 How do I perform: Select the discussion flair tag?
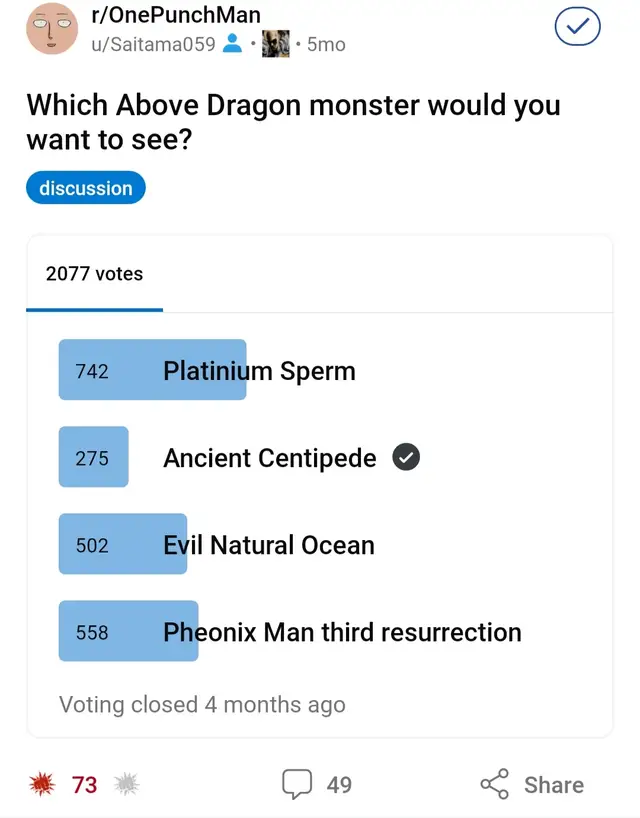(86, 188)
